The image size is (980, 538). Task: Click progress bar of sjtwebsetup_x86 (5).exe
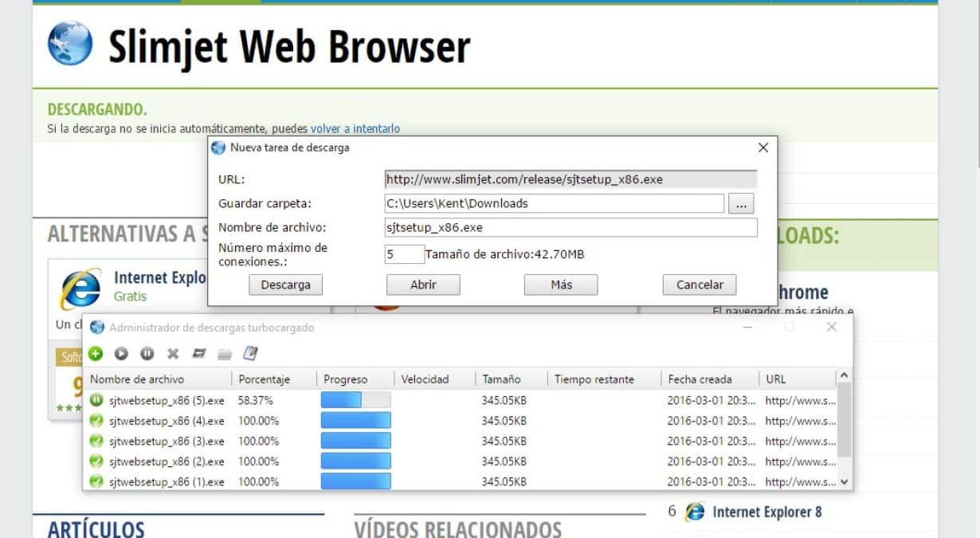point(355,400)
